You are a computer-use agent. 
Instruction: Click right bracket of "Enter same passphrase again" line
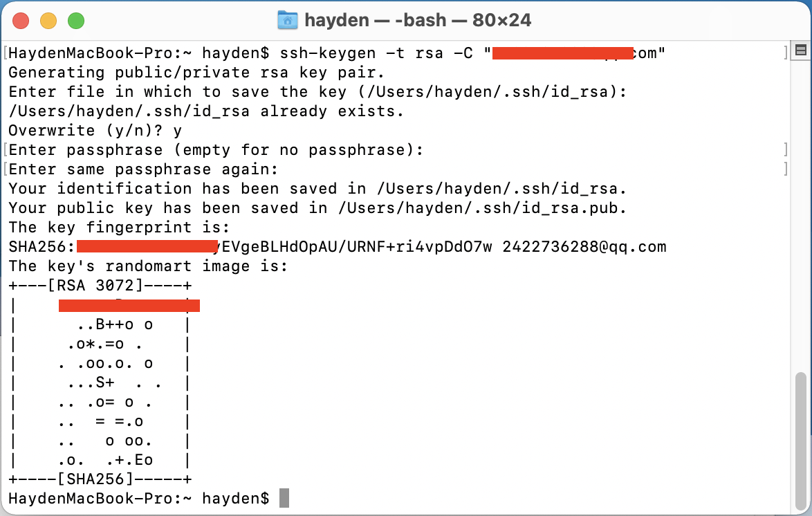(786, 169)
